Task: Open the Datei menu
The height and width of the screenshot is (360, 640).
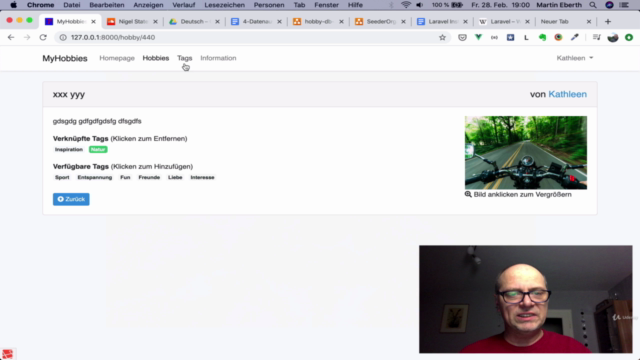Action: (x=71, y=5)
